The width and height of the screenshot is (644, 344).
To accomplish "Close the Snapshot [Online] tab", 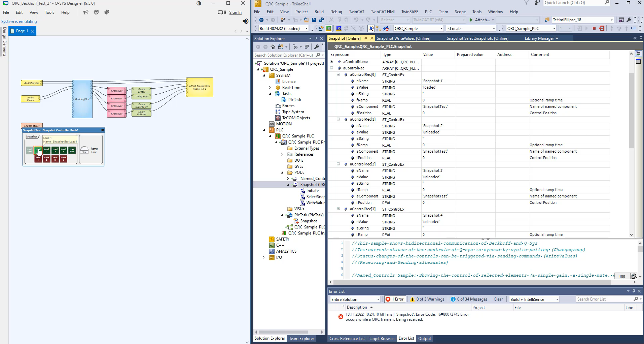I will pyautogui.click(x=372, y=38).
